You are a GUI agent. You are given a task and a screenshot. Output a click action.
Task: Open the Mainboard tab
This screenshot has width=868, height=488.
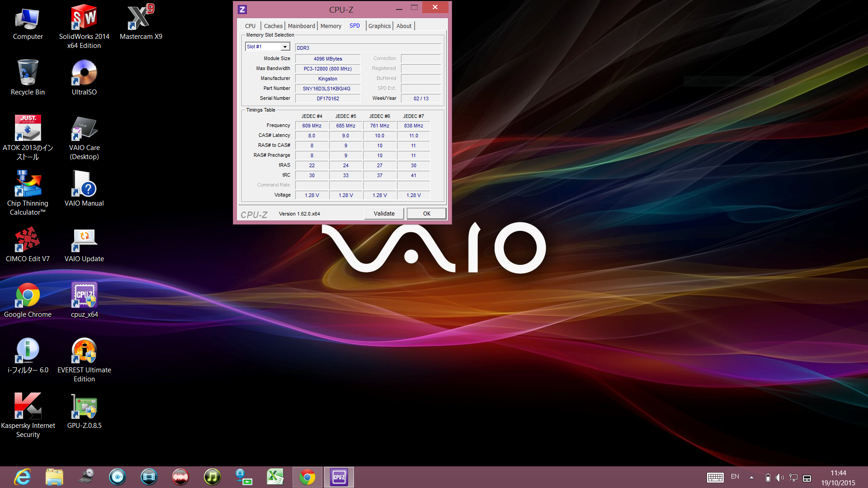tap(302, 26)
